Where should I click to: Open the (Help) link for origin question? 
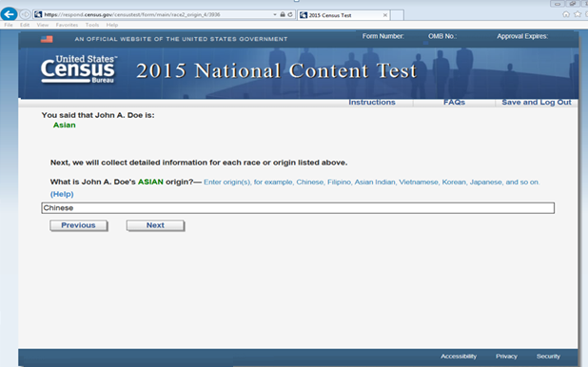click(x=62, y=194)
